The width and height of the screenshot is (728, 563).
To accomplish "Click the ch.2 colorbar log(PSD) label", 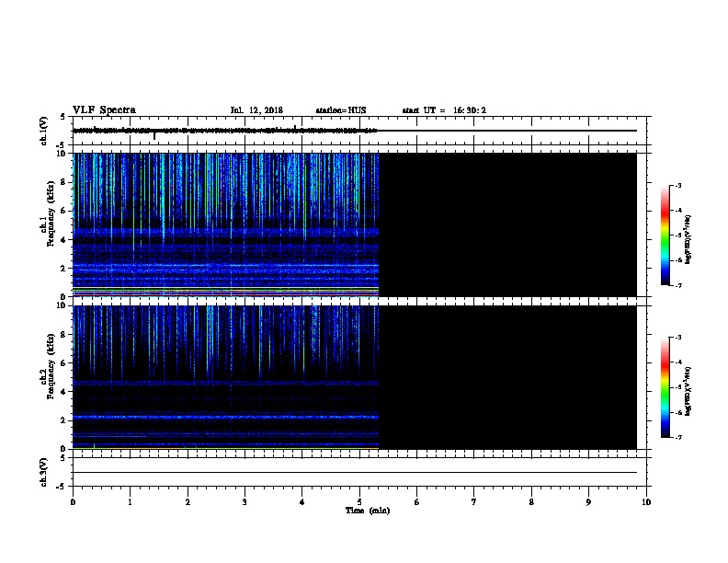I will pyautogui.click(x=688, y=391).
